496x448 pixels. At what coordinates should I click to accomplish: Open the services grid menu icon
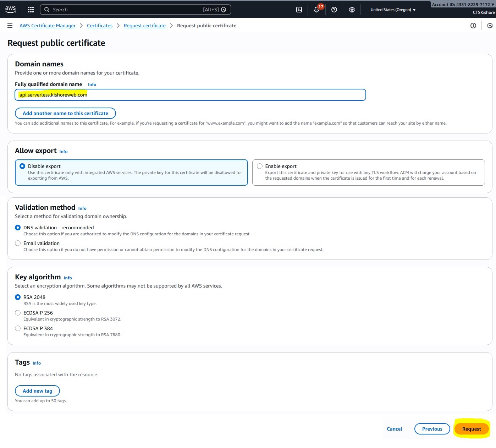pos(31,10)
